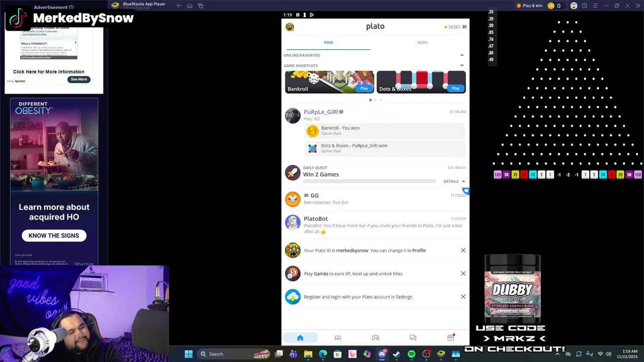Open File Explorer from the taskbar

click(x=308, y=354)
